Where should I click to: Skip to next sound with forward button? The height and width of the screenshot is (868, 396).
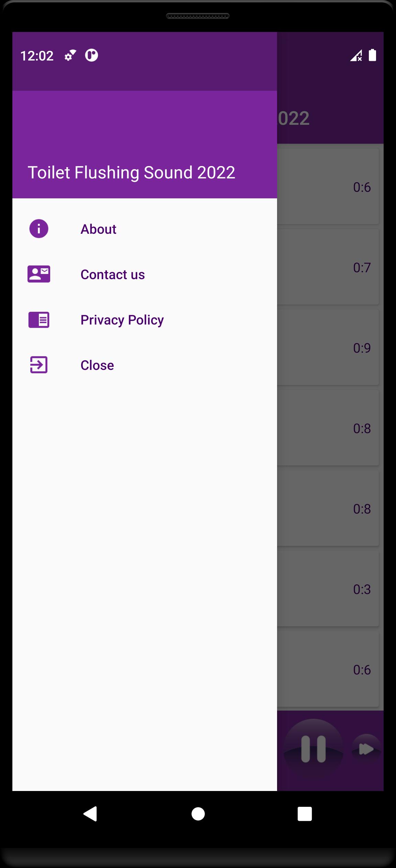(x=366, y=749)
